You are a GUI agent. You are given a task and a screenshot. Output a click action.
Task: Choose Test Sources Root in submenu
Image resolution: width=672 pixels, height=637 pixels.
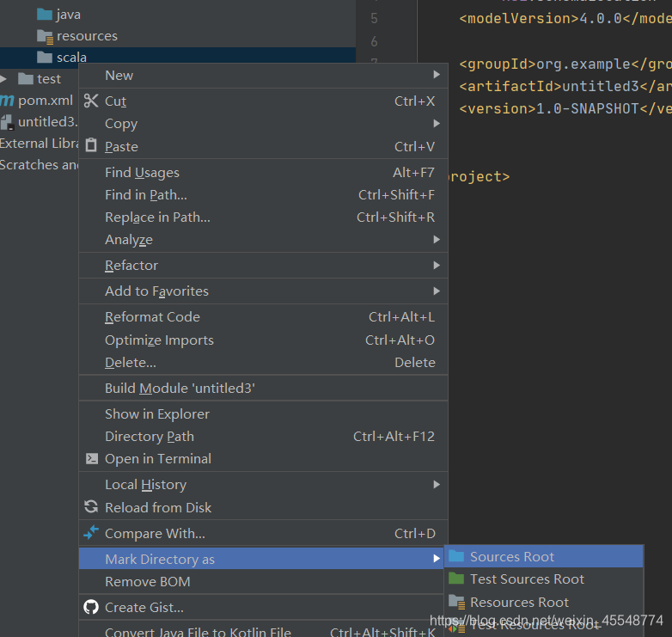click(544, 579)
